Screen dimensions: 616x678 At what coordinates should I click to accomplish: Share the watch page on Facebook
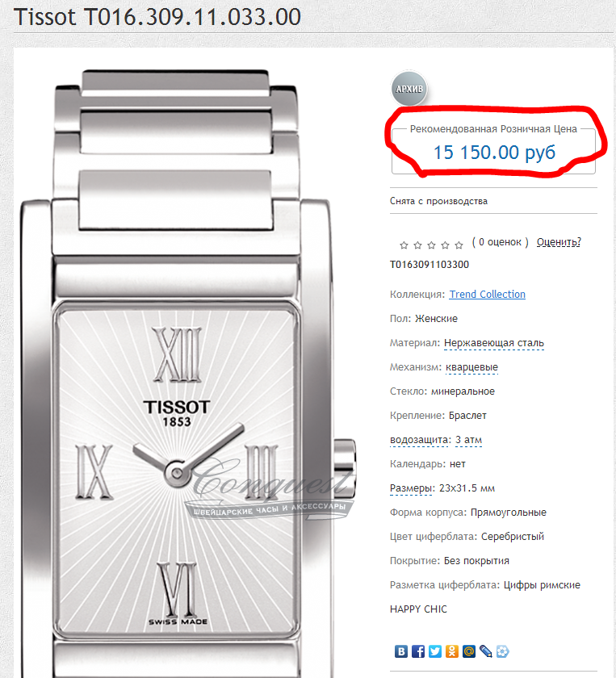pyautogui.click(x=418, y=651)
